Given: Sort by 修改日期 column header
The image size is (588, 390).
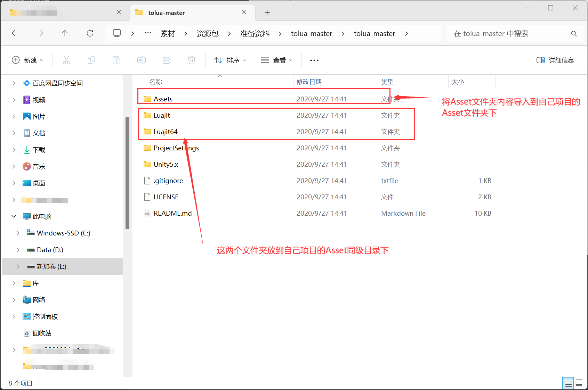Looking at the screenshot, I should pyautogui.click(x=309, y=82).
